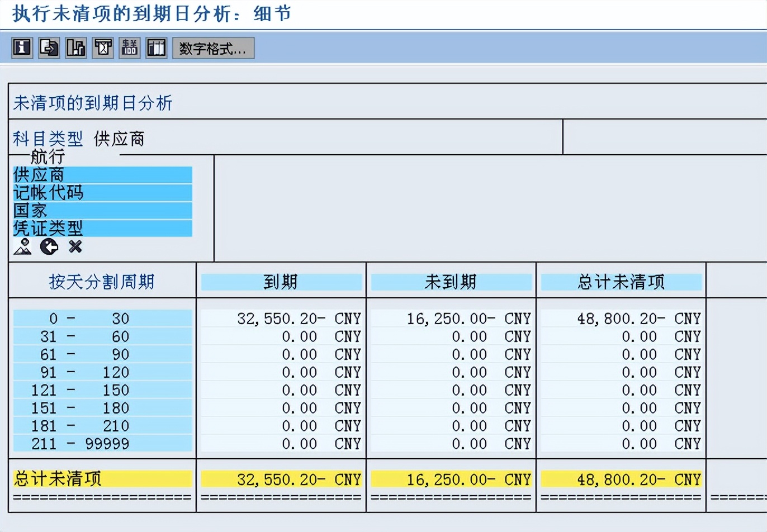Click the funnel-shaped toolbar icon
Image resolution: width=767 pixels, height=532 pixels.
pos(102,48)
